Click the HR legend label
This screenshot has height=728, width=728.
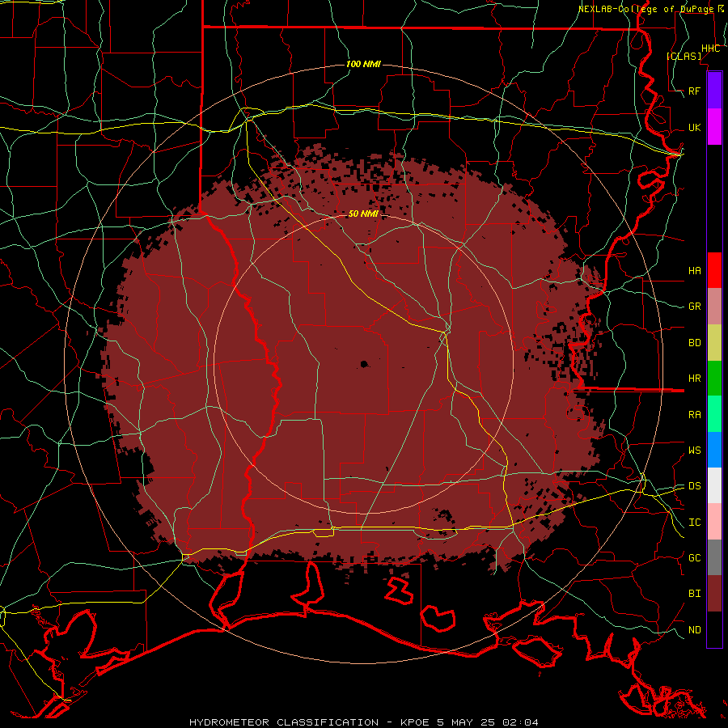pos(695,379)
